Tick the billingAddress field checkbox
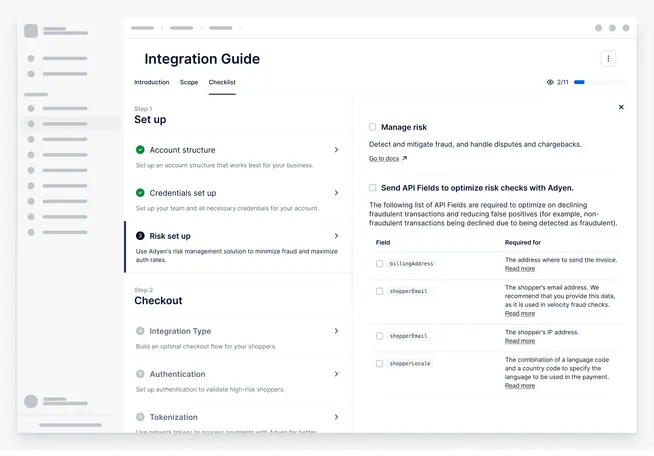 tap(380, 264)
